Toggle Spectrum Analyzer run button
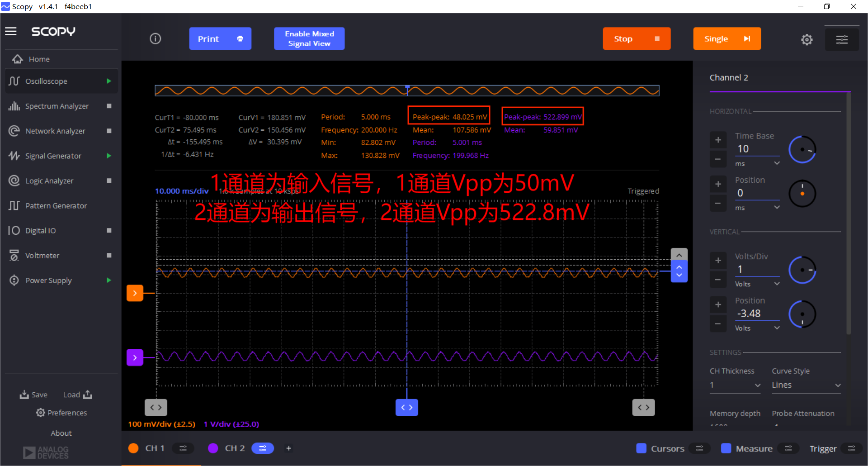868x466 pixels. 109,106
